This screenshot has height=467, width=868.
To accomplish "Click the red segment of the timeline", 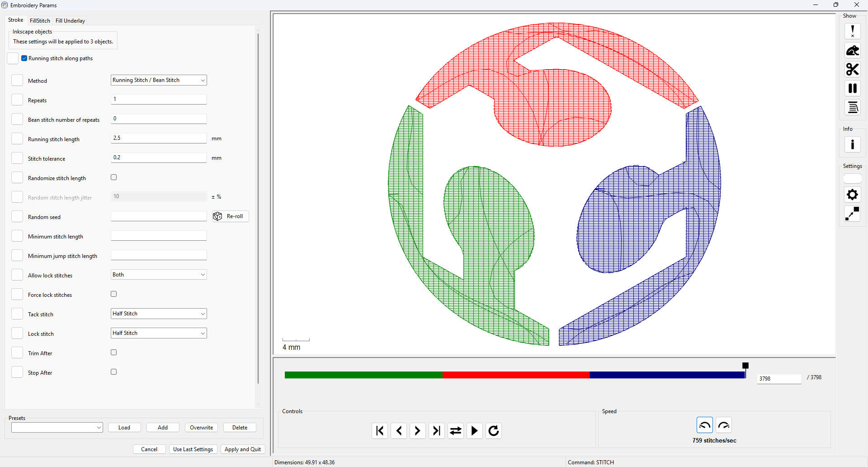I will (516, 375).
